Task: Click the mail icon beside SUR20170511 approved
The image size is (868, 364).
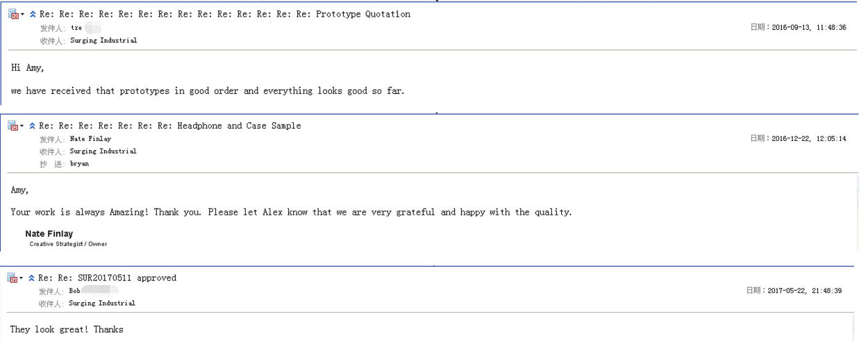Action: point(12,278)
